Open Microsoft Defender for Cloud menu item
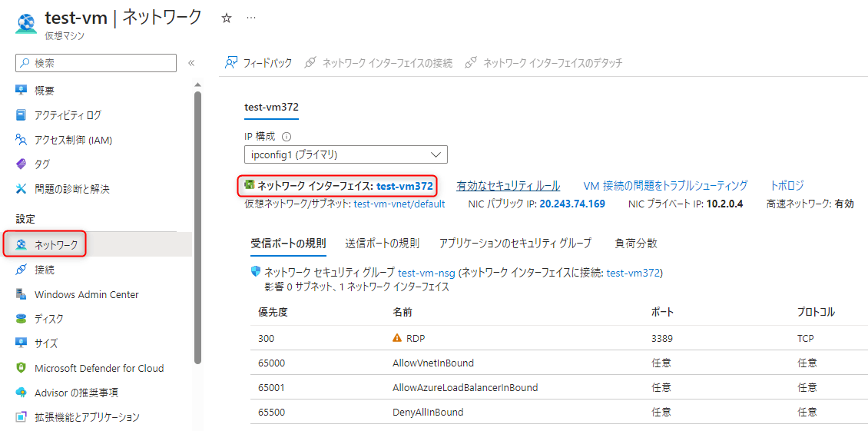The height and width of the screenshot is (431, 868). [99, 368]
